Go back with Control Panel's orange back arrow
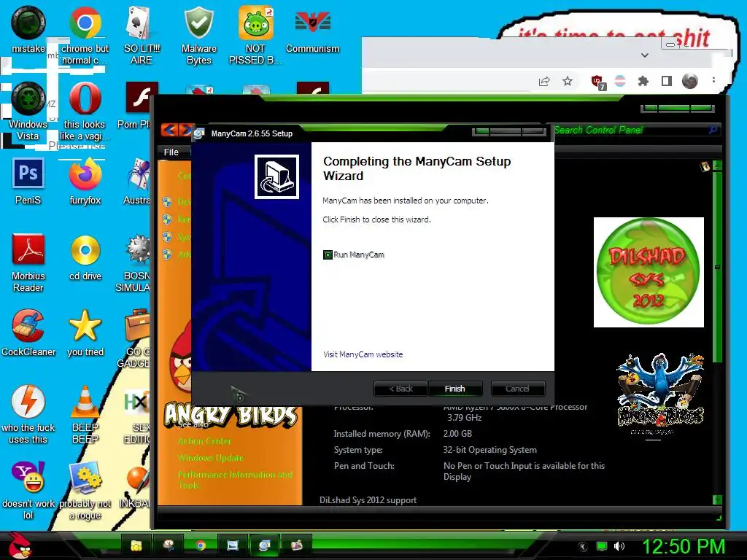Screen dimensions: 747x560 pyautogui.click(x=169, y=130)
